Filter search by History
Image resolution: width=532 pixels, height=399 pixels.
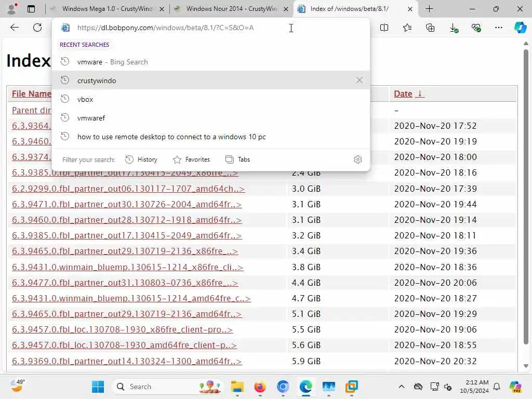point(141,159)
